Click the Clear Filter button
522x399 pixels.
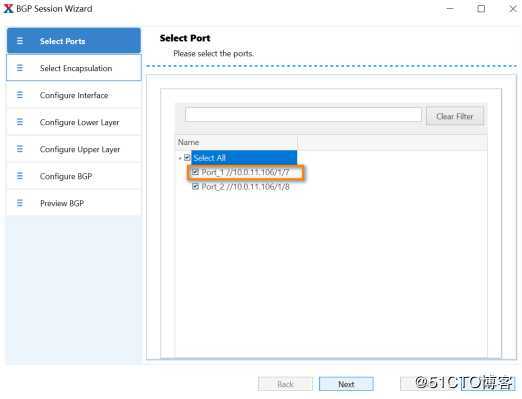click(455, 116)
